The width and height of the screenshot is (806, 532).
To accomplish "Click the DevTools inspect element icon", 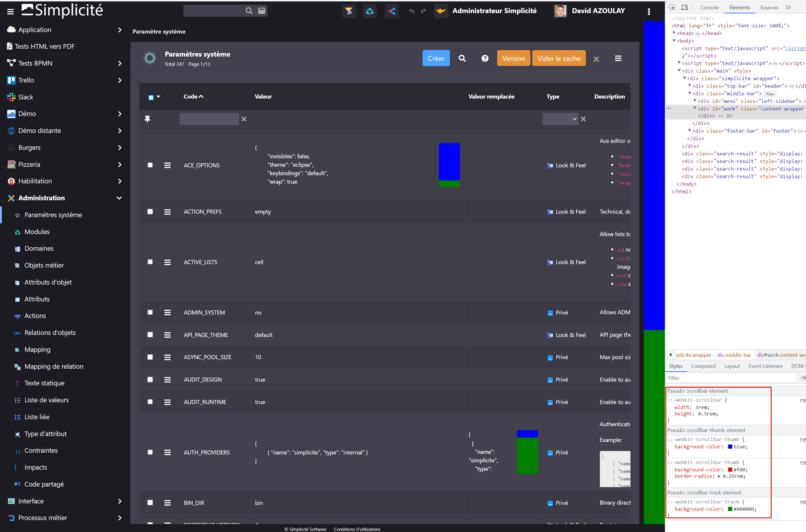I will [x=672, y=7].
